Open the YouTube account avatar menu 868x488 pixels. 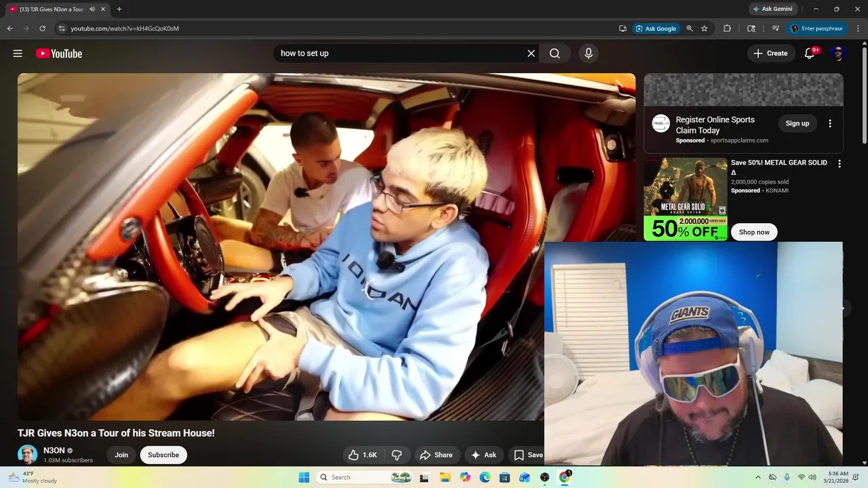[838, 54]
